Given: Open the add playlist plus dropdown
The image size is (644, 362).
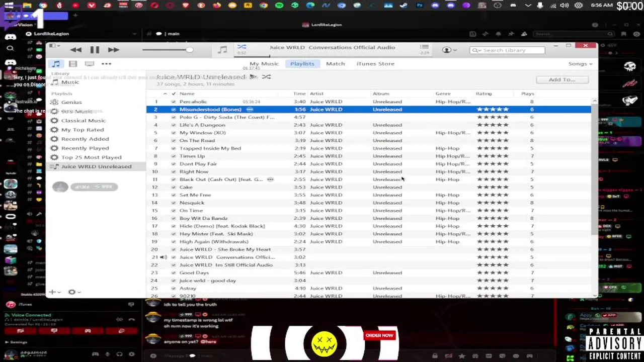Looking at the screenshot, I should pyautogui.click(x=54, y=292).
